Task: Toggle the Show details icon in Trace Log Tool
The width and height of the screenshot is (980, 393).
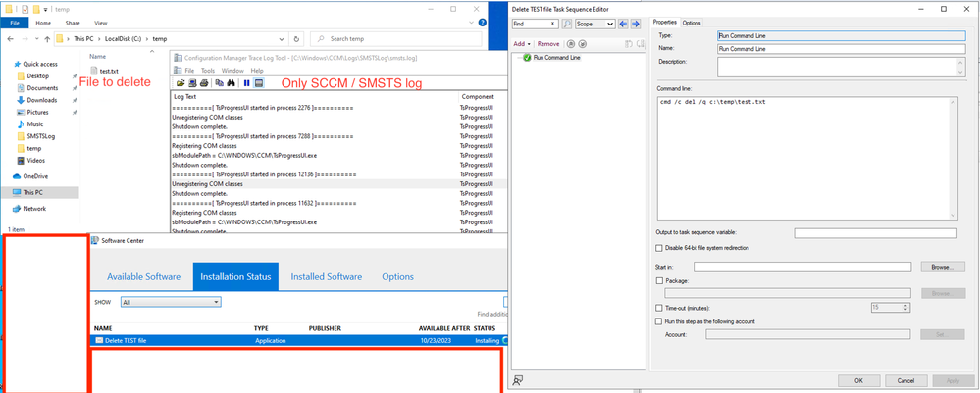Action: 259,82
